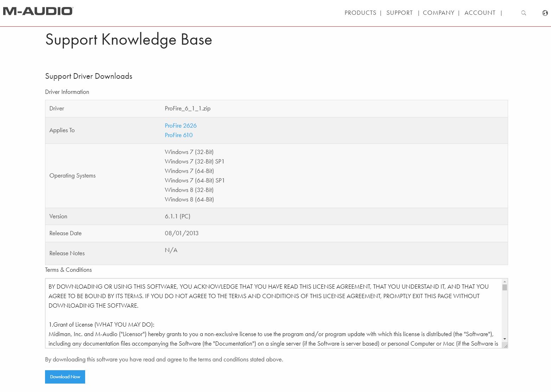
Task: Follow the ProFire 610 link
Action: point(179,135)
